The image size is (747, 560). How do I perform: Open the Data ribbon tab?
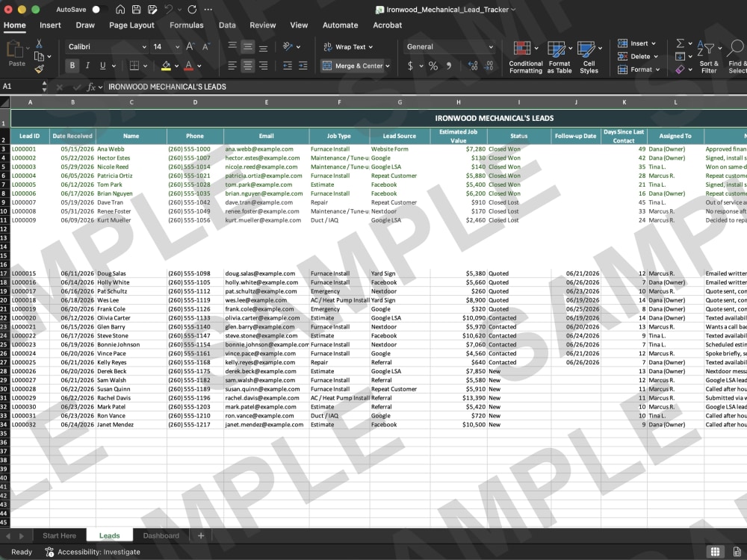(x=227, y=25)
